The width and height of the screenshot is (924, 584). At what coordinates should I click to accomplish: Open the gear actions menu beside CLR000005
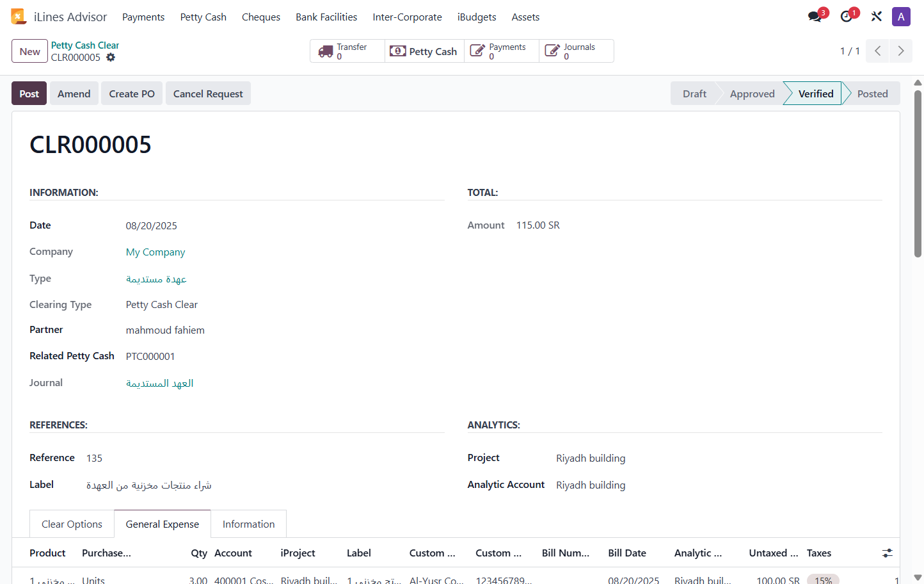pyautogui.click(x=111, y=58)
